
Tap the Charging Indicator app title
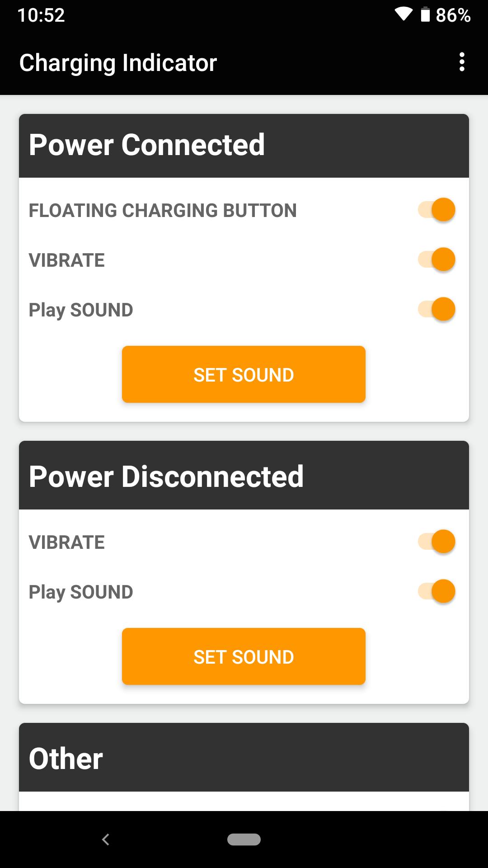[x=118, y=63]
